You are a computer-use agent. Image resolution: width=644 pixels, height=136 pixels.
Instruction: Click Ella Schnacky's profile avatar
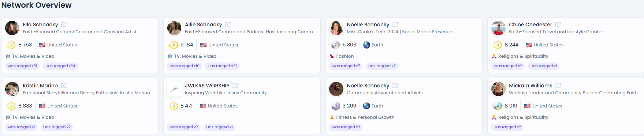pyautogui.click(x=12, y=28)
